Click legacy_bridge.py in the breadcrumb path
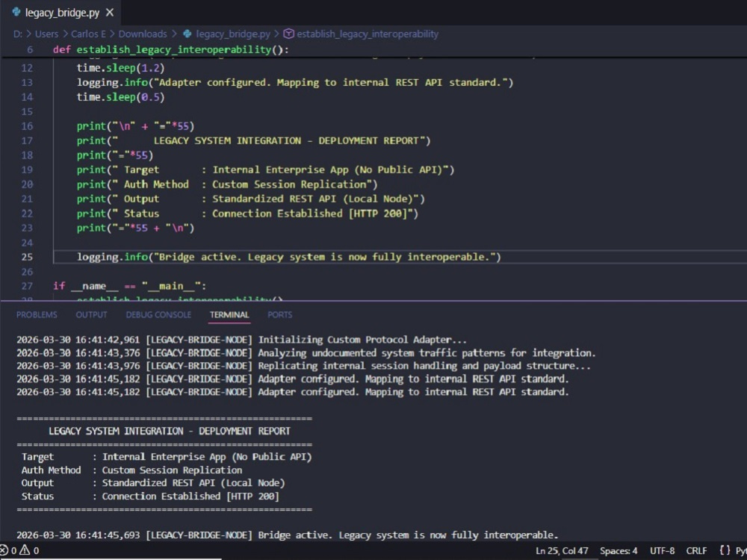 click(x=233, y=34)
